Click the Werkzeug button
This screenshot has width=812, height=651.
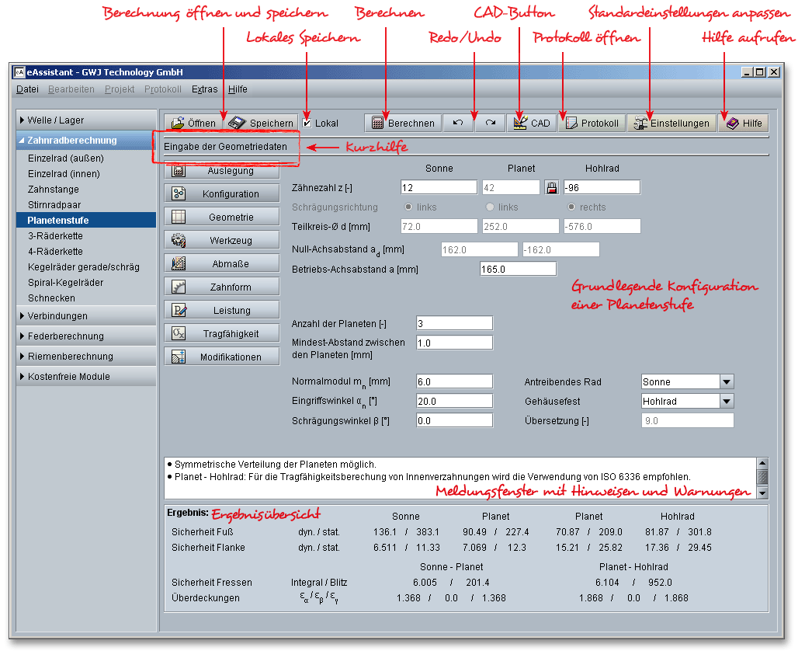[x=222, y=241]
